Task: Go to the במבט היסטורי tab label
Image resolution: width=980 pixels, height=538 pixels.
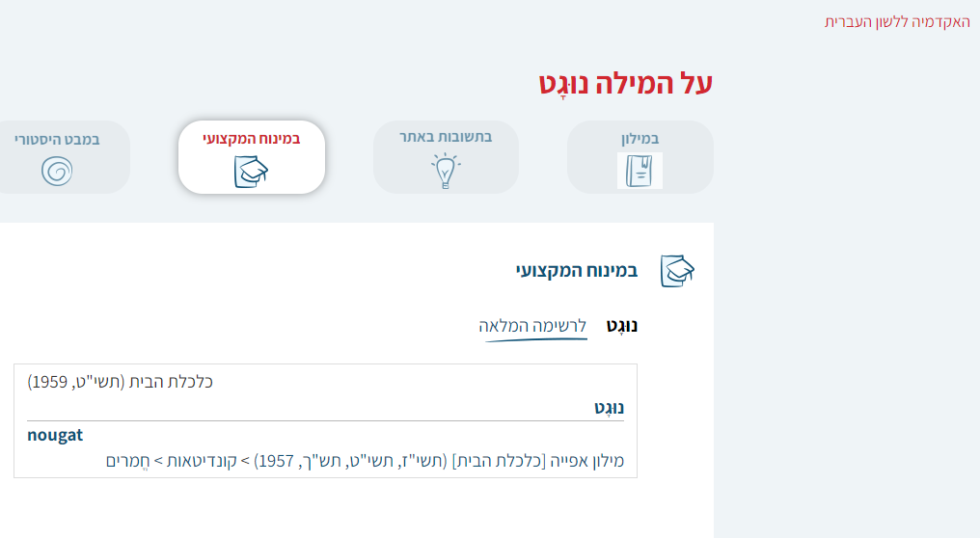Action: tap(57, 139)
